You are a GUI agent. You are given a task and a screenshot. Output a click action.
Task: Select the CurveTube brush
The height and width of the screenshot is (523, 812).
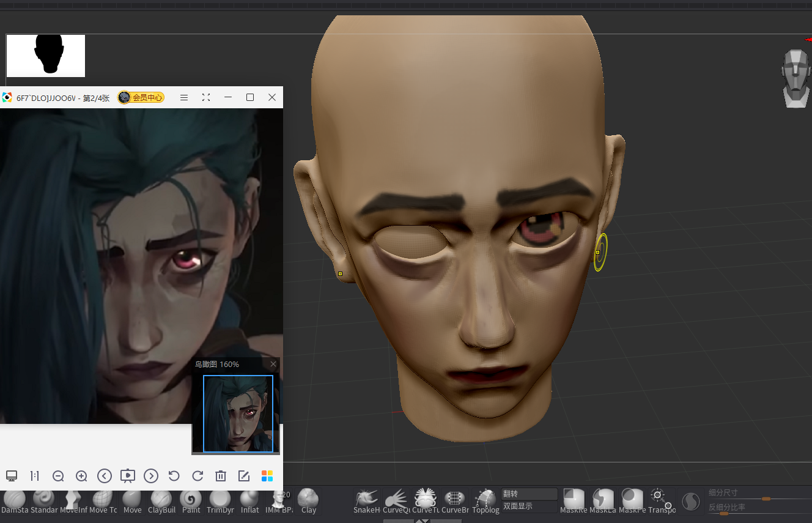click(x=425, y=502)
